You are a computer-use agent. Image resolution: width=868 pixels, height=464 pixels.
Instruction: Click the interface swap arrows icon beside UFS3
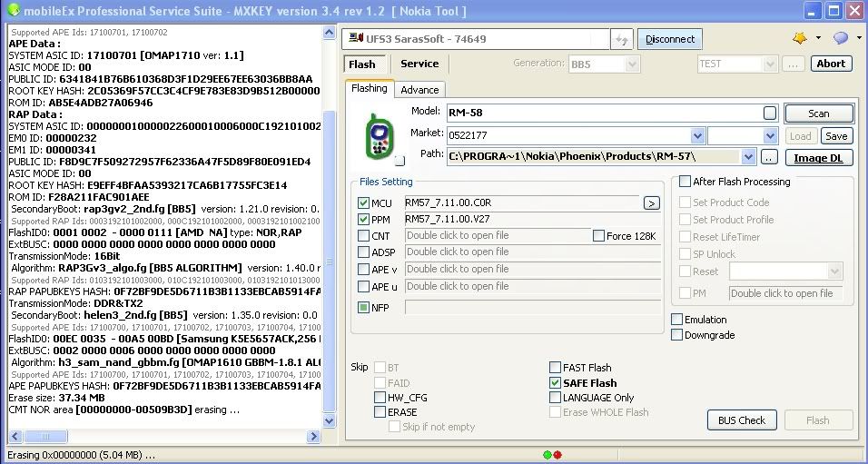pos(621,39)
